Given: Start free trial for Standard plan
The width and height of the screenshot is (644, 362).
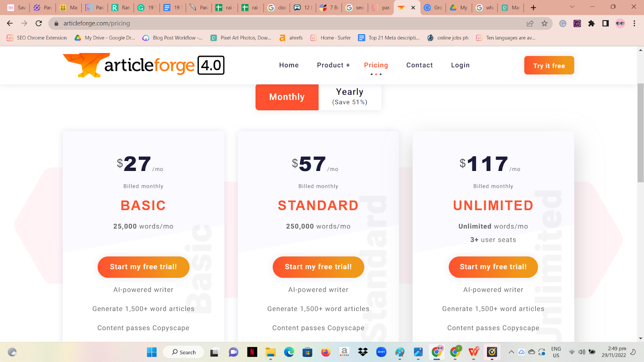Looking at the screenshot, I should pyautogui.click(x=318, y=267).
